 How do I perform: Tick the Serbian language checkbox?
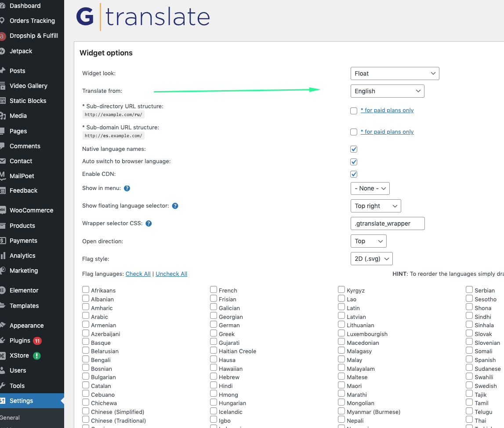pos(469,289)
